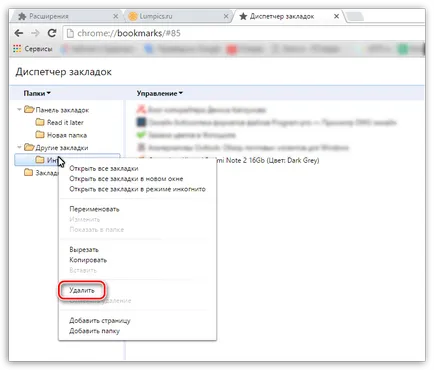Choose Открыть все закладки в новом окне

[x=126, y=179]
